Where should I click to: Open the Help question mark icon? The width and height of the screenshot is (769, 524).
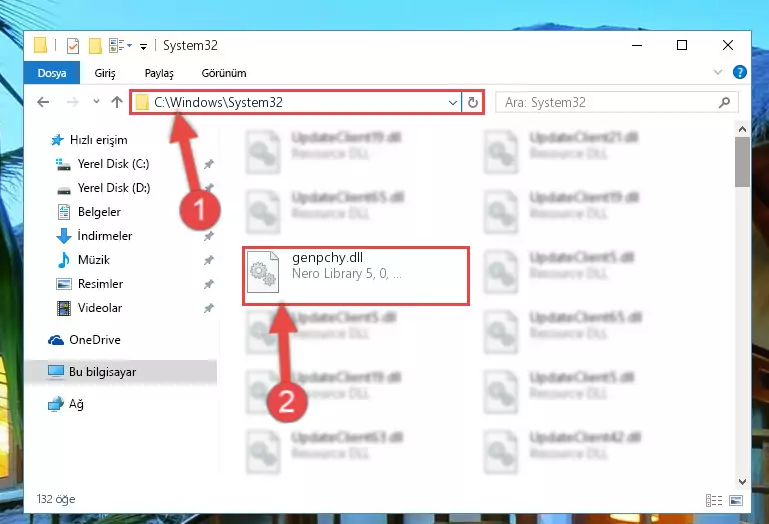(x=740, y=72)
